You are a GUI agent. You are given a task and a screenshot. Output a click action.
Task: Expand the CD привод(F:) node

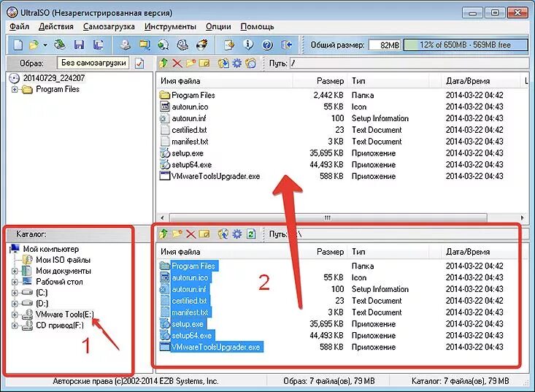coord(15,326)
